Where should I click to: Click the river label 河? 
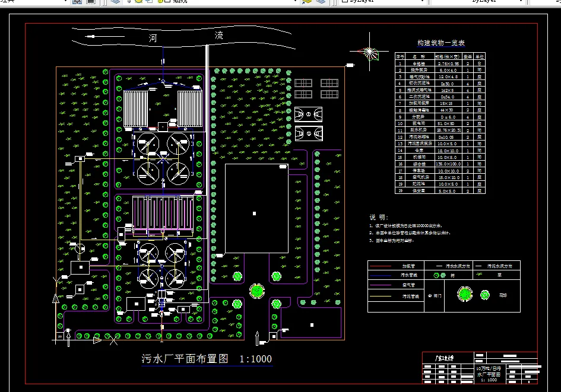click(x=153, y=38)
